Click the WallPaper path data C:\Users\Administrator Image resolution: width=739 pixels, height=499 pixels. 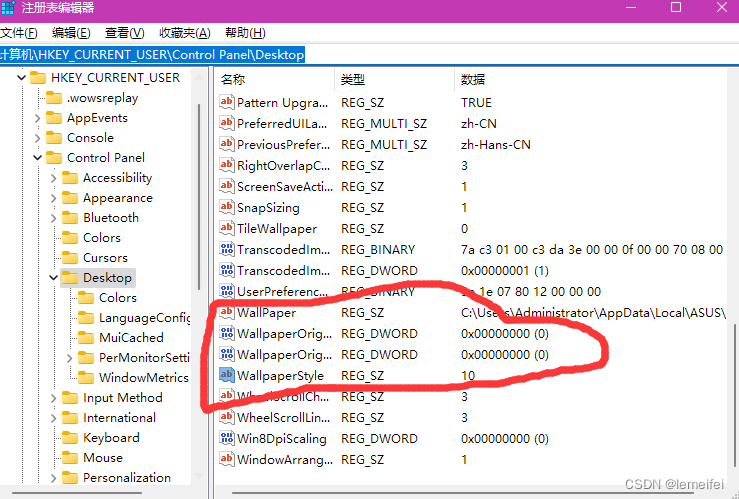click(593, 312)
